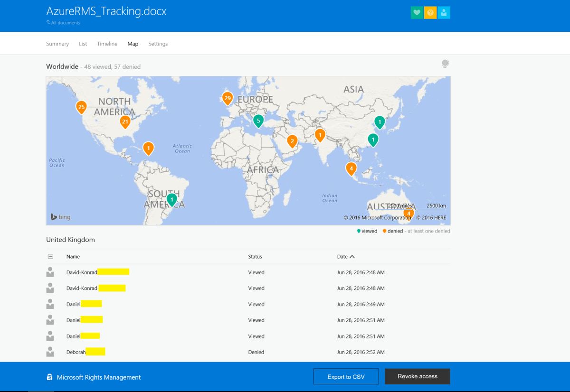The width and height of the screenshot is (570, 392).
Task: Toggle the select-all checkbox in the table header
Action: click(x=50, y=256)
